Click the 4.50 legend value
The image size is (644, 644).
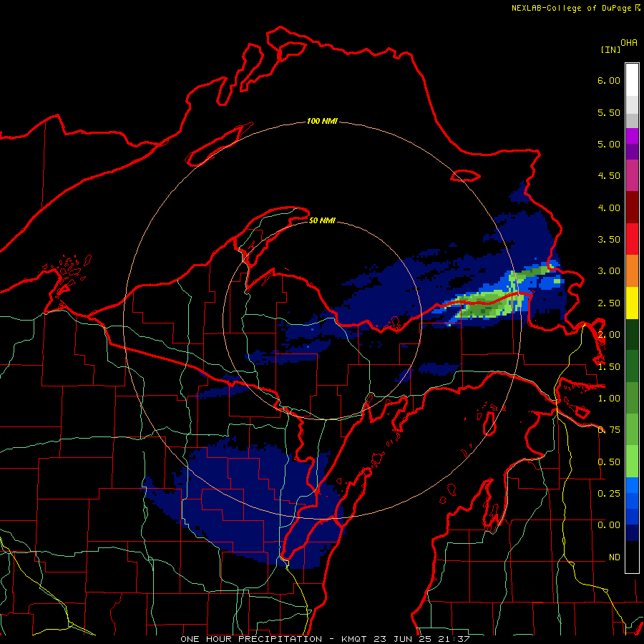coord(609,176)
